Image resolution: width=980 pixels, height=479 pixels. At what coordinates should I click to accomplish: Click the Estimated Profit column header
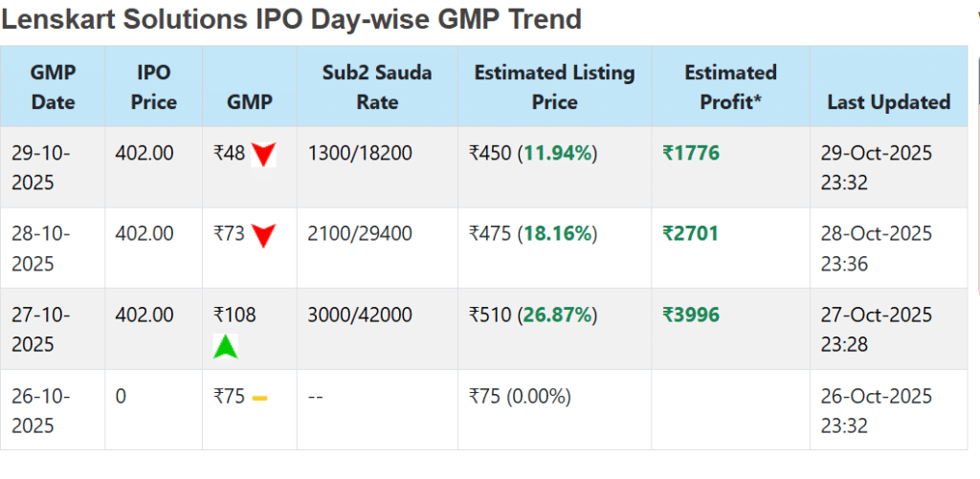[x=730, y=87]
